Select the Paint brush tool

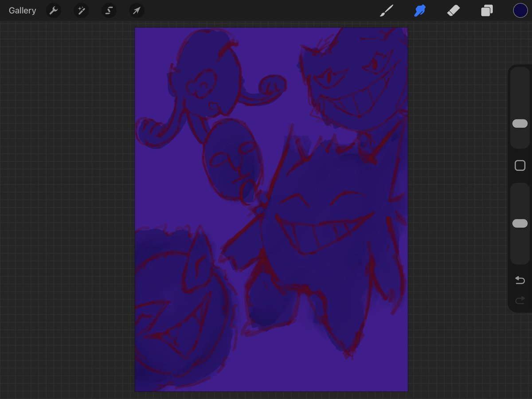pos(387,11)
